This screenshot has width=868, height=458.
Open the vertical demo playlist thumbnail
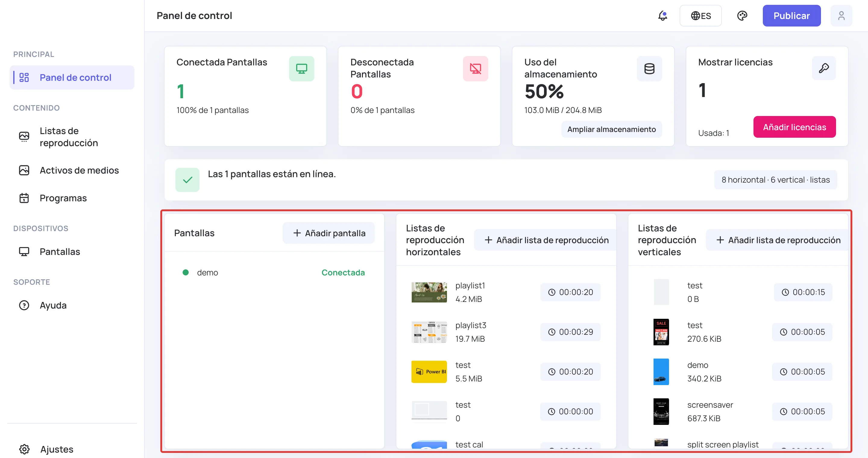pyautogui.click(x=661, y=372)
